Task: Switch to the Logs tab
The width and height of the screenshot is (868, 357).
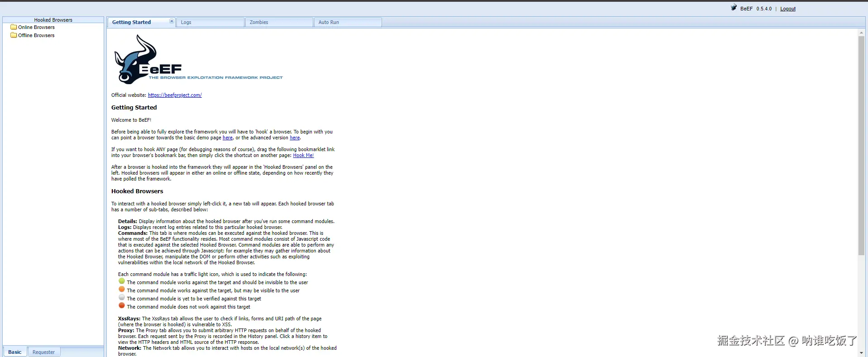Action: (210, 22)
